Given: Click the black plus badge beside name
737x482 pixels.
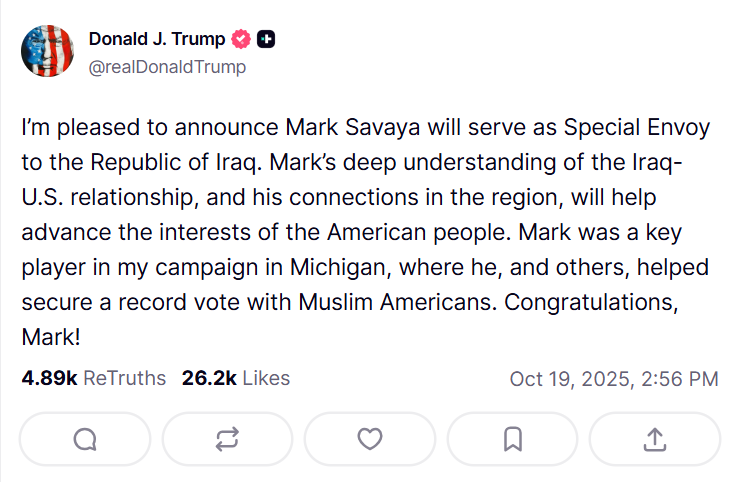Looking at the screenshot, I should click(266, 40).
